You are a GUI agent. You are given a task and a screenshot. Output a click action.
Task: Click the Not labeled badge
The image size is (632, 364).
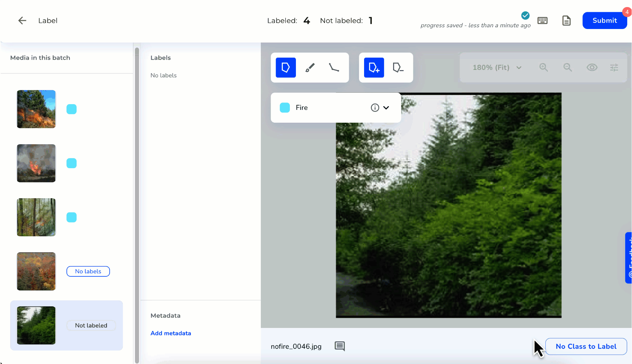(91, 325)
